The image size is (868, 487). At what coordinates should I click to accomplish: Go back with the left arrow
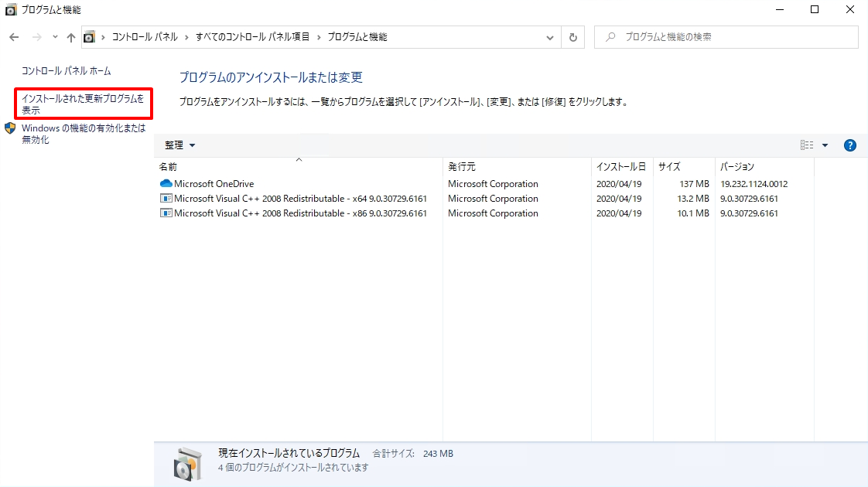pos(15,37)
